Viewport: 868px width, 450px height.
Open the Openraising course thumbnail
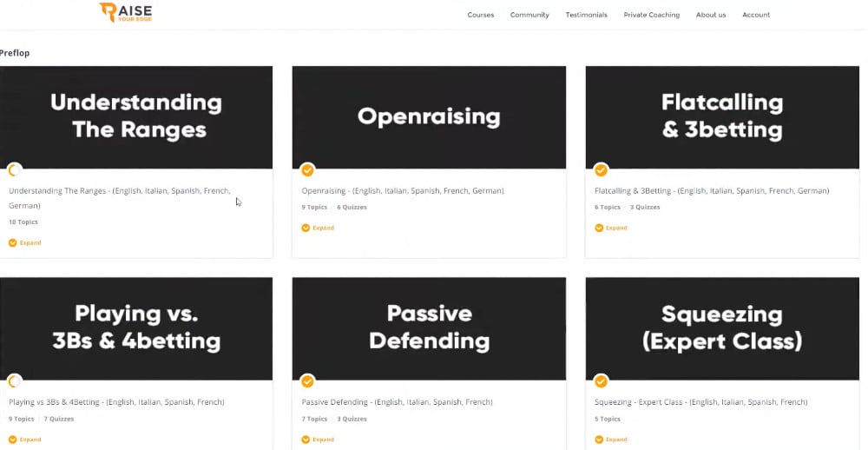[x=429, y=117]
